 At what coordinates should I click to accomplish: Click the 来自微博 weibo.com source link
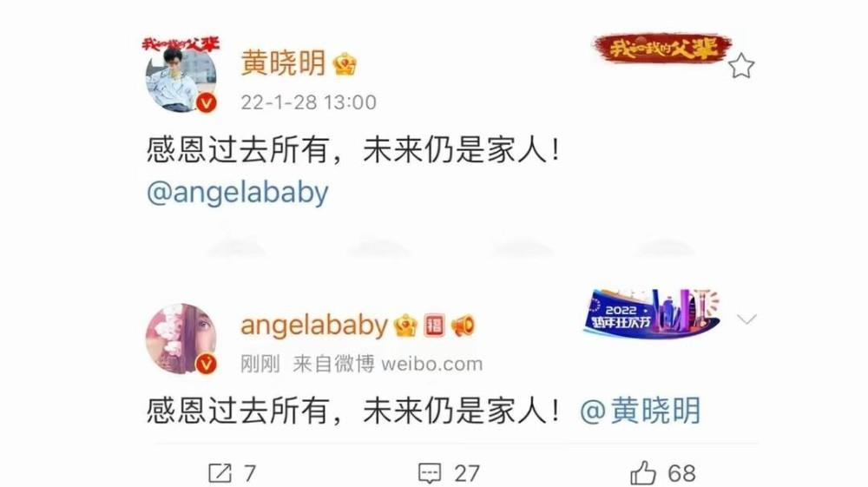coord(387,364)
